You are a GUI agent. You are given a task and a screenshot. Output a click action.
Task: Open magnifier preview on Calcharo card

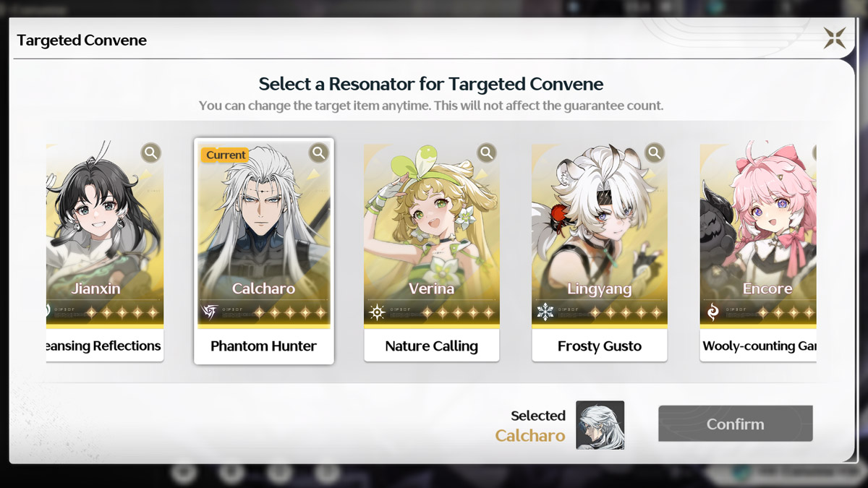tap(318, 153)
